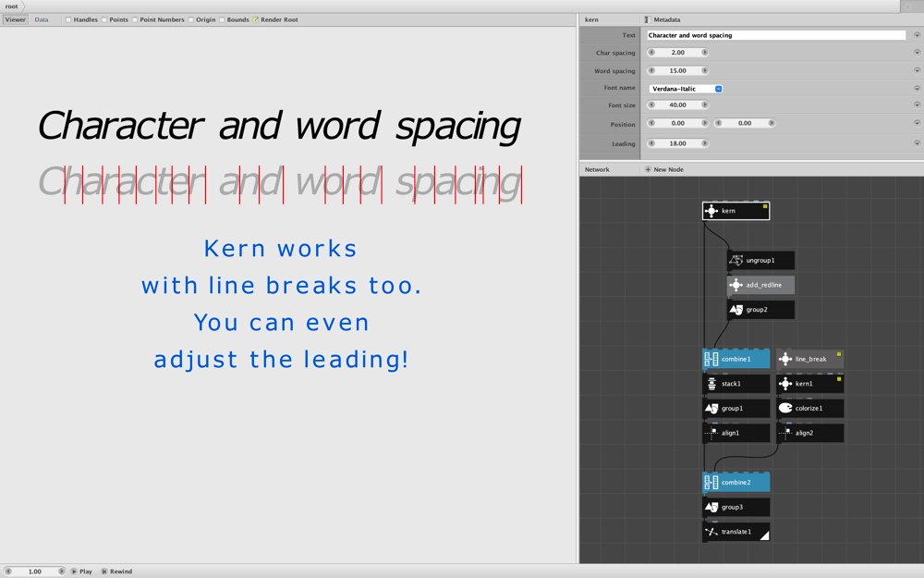924x578 pixels.
Task: Open the Char spacing options arrow
Action: click(917, 52)
